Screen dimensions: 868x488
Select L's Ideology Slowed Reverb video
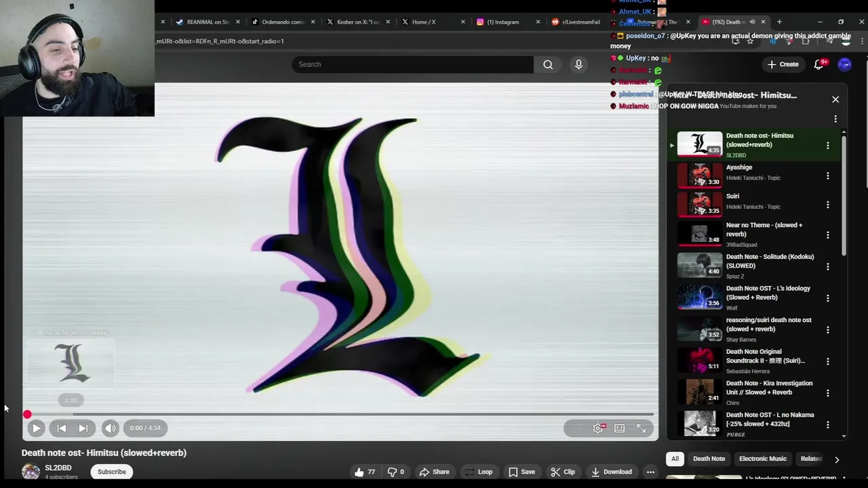(x=754, y=298)
